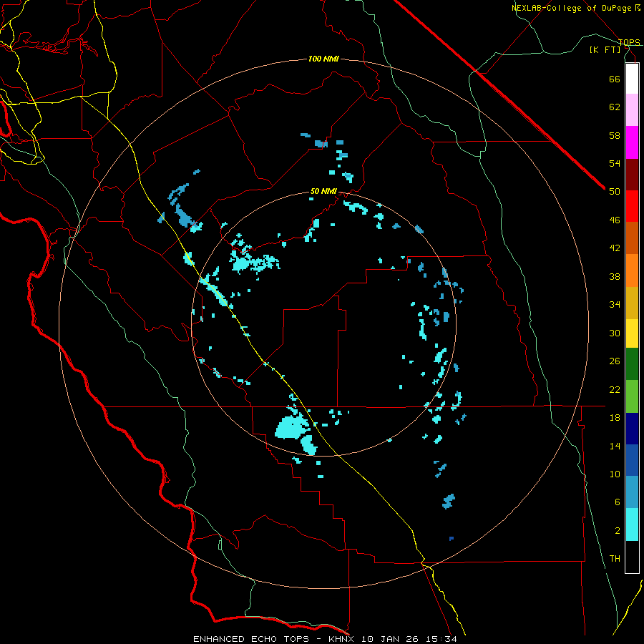This screenshot has width=644, height=644.
Task: Click the legend value '18'
Action: [x=615, y=418]
